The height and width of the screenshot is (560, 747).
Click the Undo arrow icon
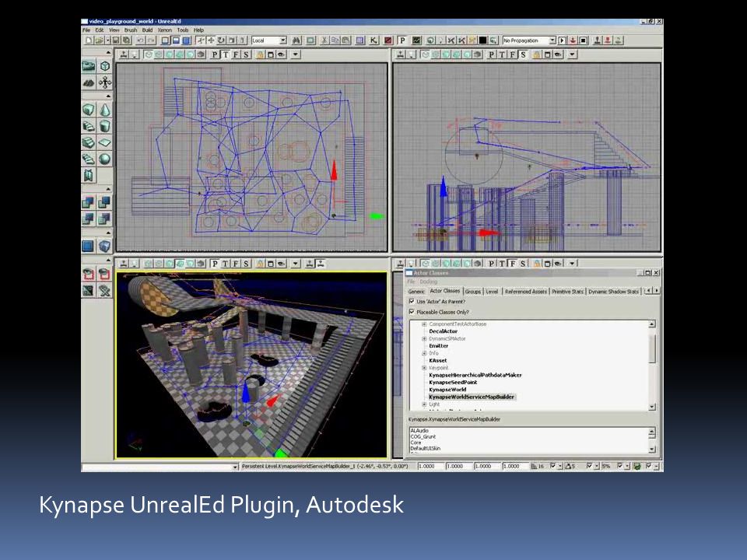(x=141, y=40)
